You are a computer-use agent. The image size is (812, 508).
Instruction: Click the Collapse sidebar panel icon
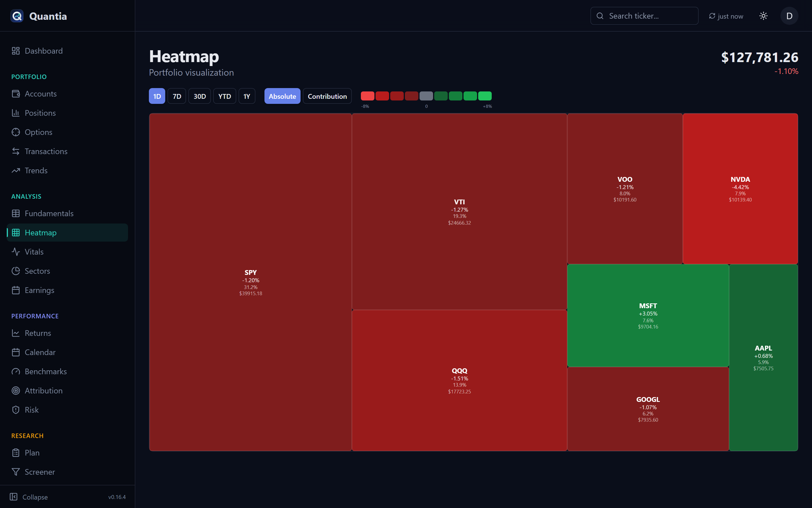pyautogui.click(x=14, y=497)
